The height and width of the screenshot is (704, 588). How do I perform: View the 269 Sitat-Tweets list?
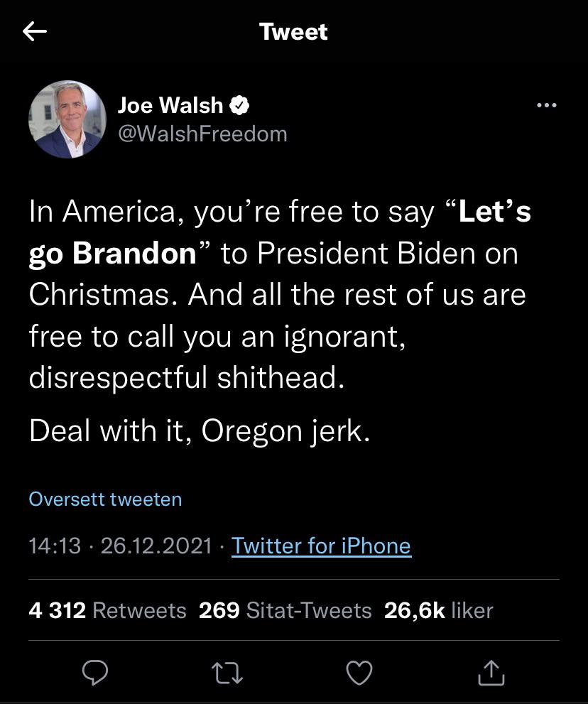pyautogui.click(x=285, y=610)
